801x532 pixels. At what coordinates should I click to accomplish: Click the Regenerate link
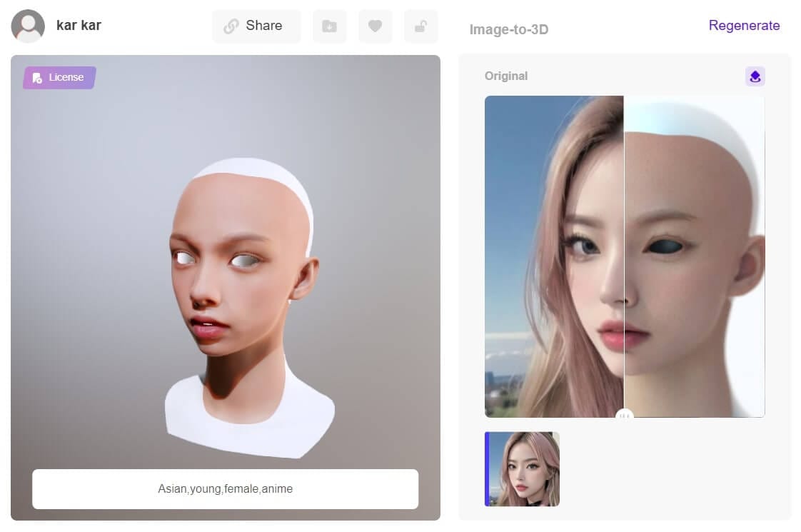click(x=744, y=26)
